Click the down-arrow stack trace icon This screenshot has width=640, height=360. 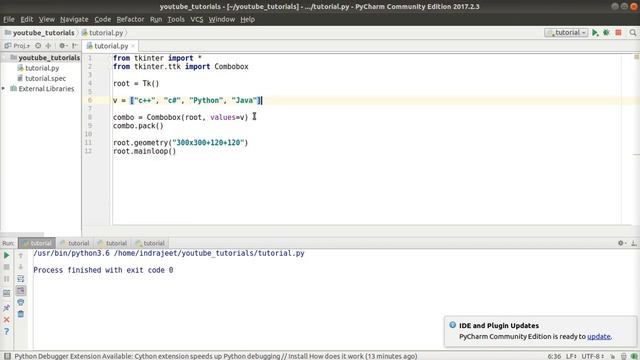[20, 267]
